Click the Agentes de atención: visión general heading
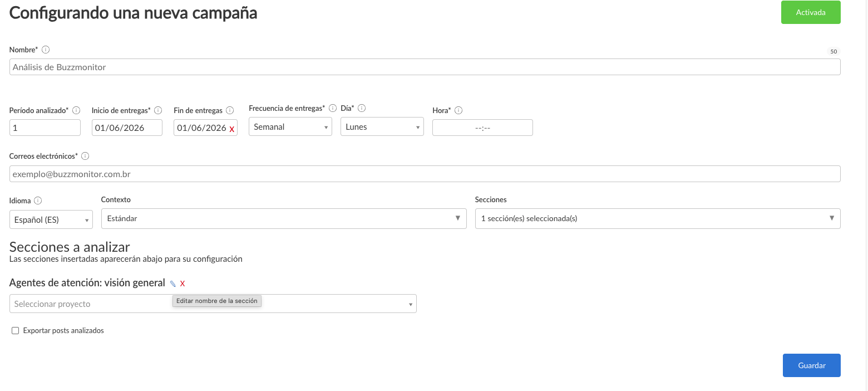 (x=87, y=283)
